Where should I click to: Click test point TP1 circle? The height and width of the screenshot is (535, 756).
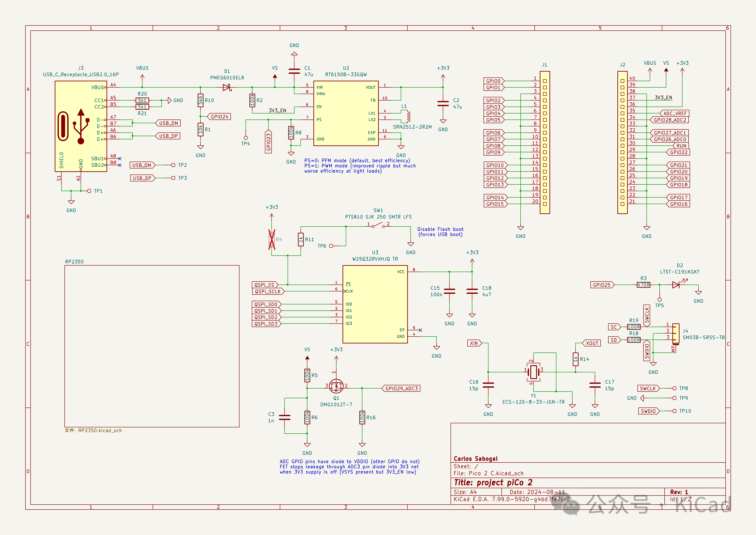(89, 191)
